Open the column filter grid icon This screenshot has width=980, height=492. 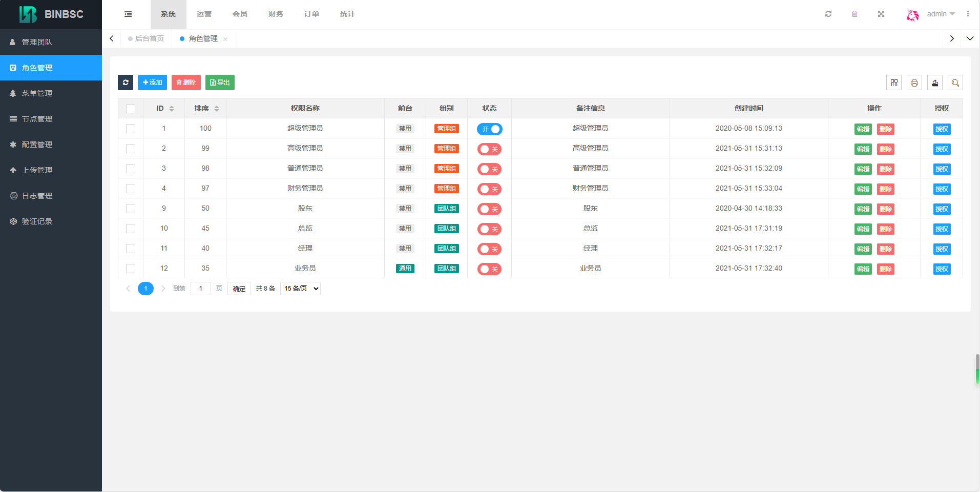[x=894, y=83]
